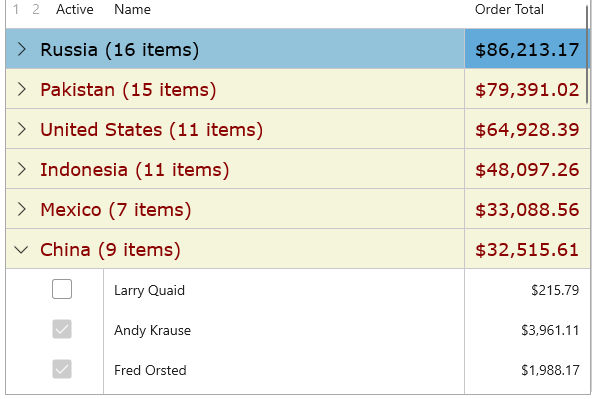This screenshot has height=399, width=596.
Task: Select Pakistan's $79,391.02 total cell
Action: coord(527,89)
